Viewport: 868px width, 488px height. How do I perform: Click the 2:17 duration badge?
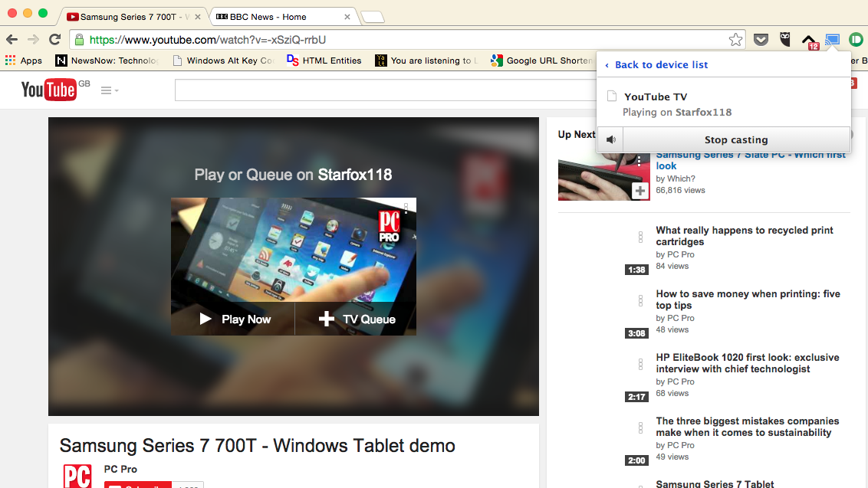tap(636, 398)
